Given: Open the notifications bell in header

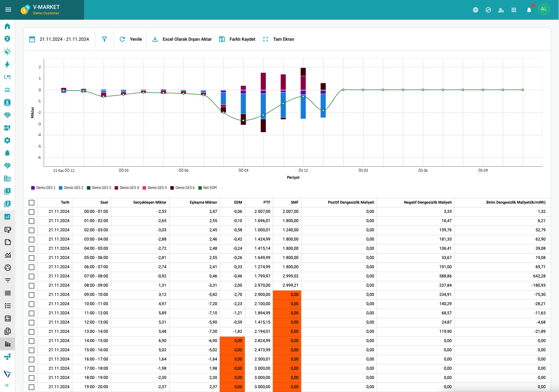Looking at the screenshot, I should [x=529, y=10].
